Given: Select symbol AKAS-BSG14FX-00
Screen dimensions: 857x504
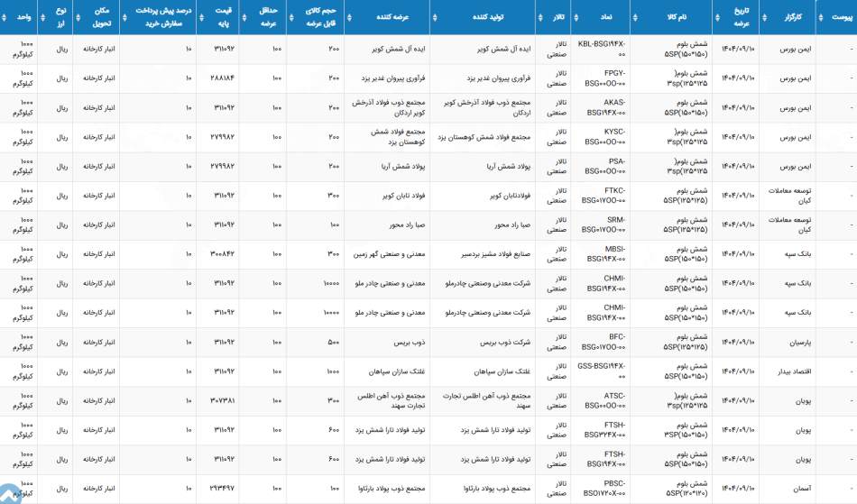Looking at the screenshot, I should click(606, 107).
